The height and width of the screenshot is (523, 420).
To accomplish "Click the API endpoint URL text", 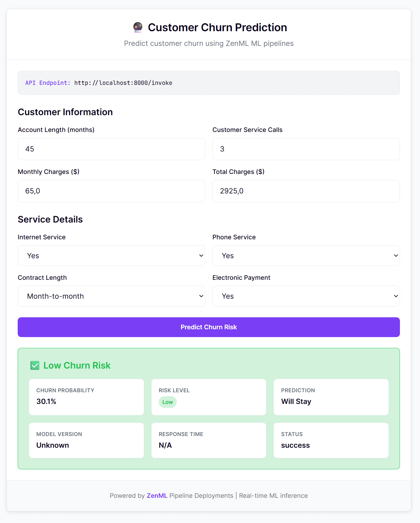I will coord(123,83).
